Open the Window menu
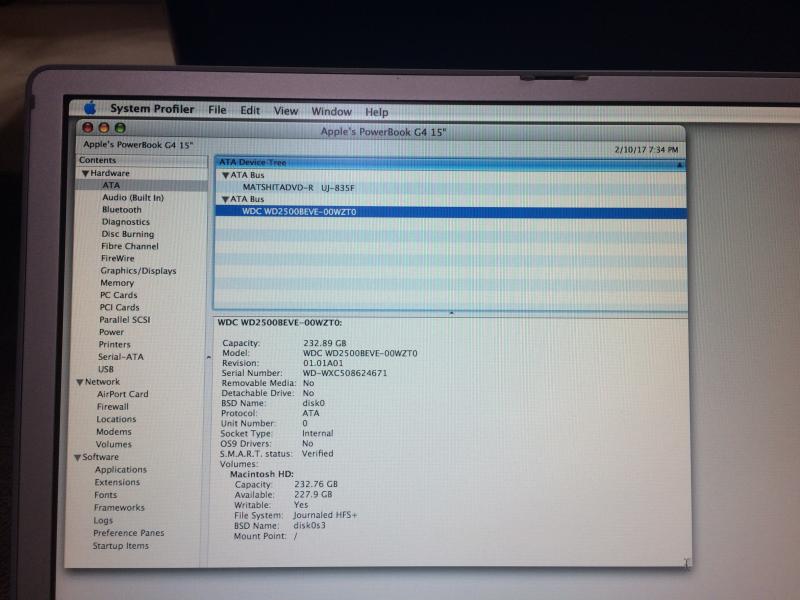 coord(332,111)
